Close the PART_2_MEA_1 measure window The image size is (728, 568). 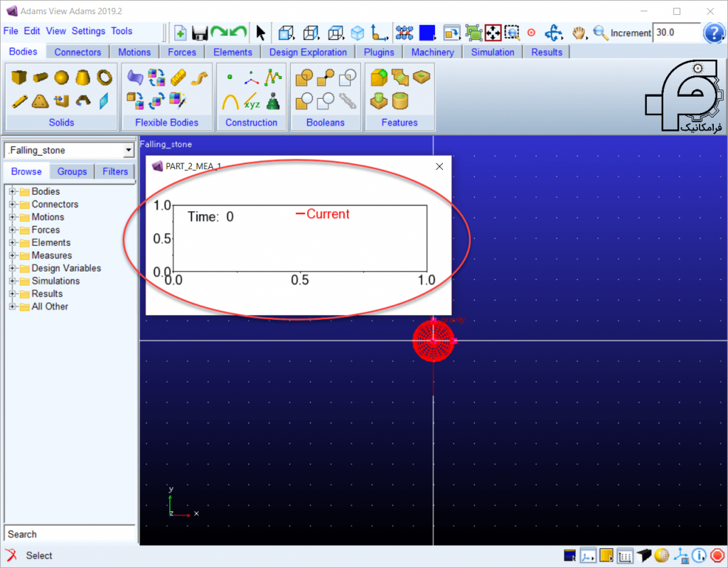439,166
